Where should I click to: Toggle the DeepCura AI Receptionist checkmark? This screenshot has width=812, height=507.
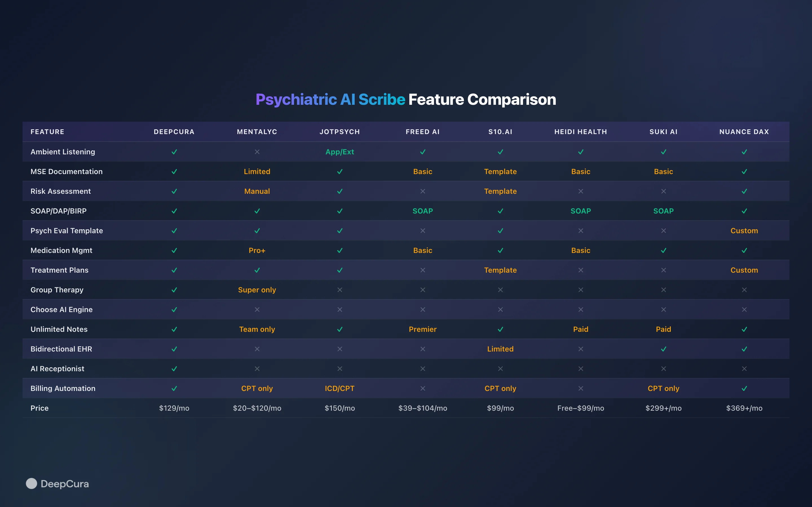pyautogui.click(x=174, y=368)
